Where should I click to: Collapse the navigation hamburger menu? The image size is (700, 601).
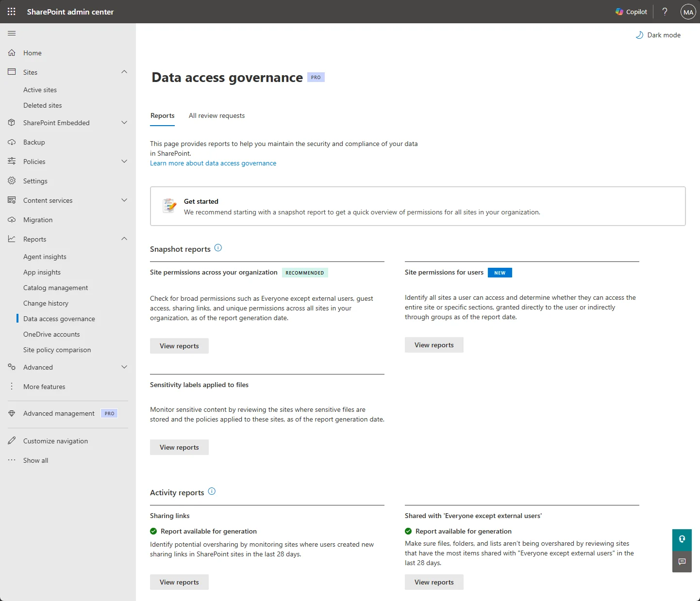tap(12, 33)
